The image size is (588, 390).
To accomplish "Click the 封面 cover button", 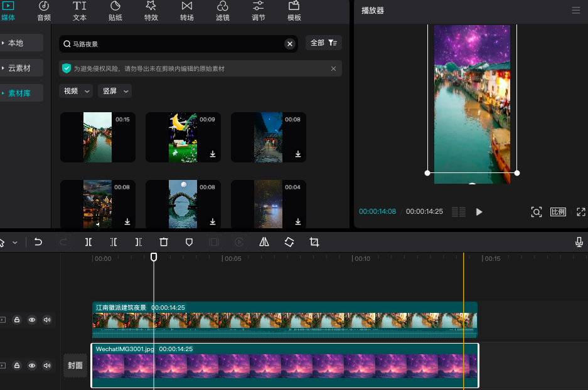I will click(75, 366).
